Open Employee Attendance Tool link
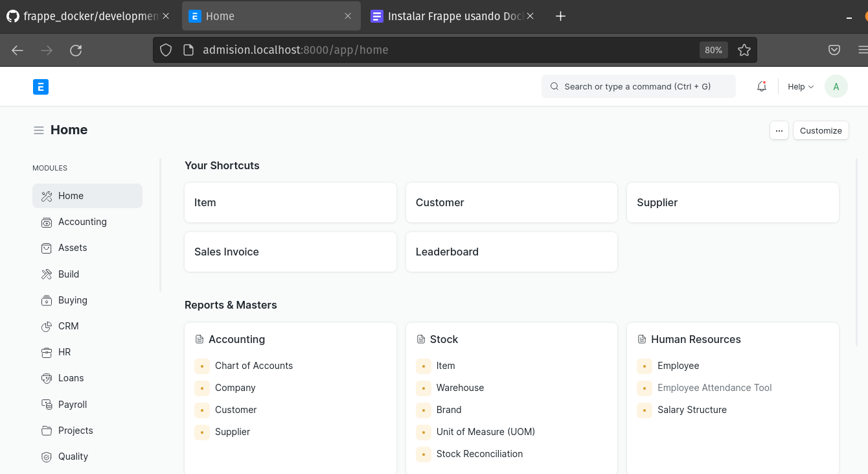 click(714, 388)
